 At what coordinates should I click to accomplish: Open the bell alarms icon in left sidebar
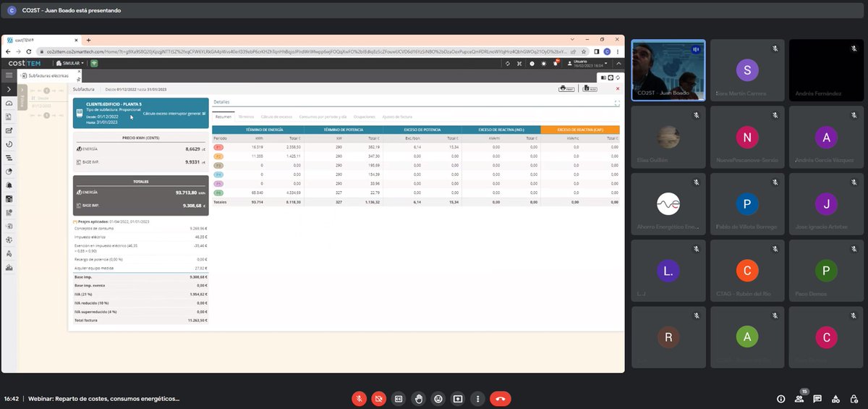9,185
